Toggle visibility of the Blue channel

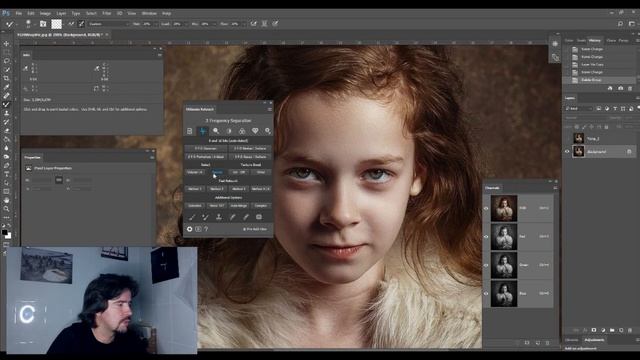pos(486,293)
